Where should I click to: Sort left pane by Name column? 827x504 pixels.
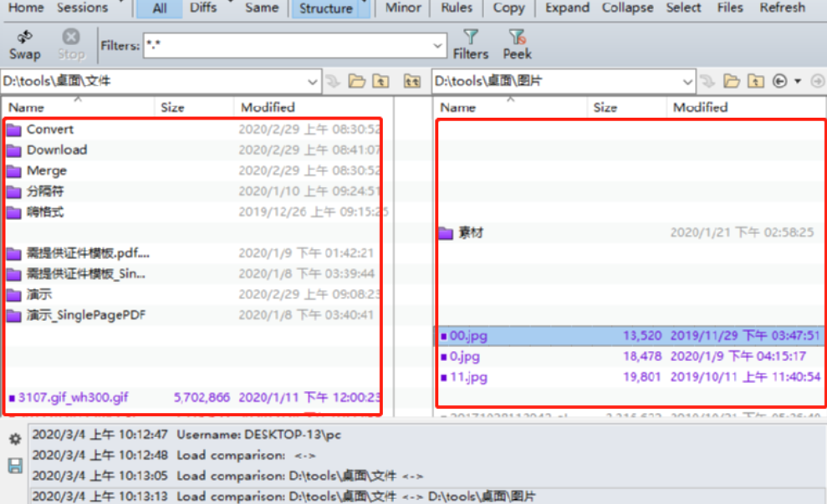[78, 108]
